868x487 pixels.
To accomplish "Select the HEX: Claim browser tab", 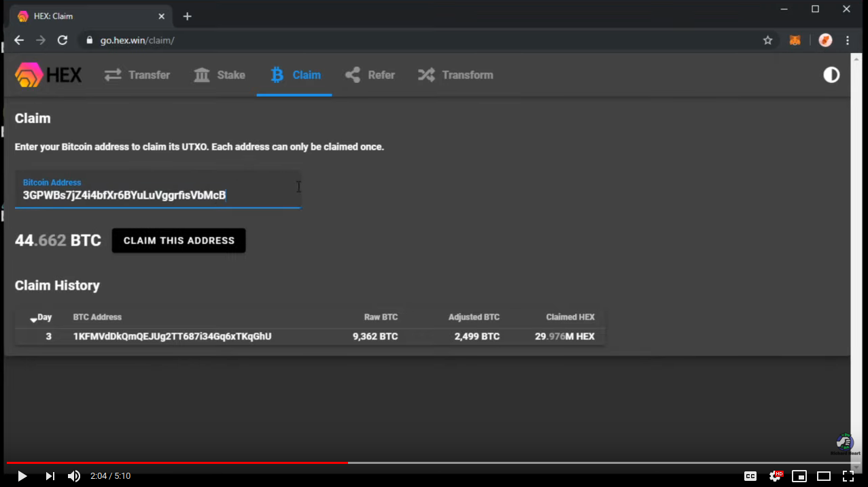I will 92,16.
